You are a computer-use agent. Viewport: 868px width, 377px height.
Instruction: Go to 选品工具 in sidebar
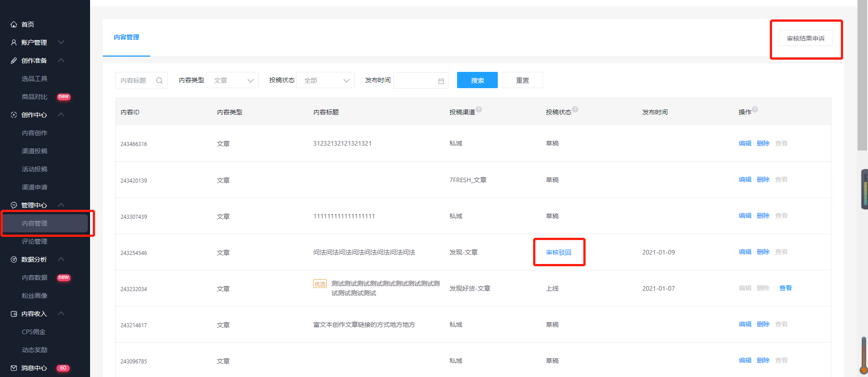click(x=34, y=79)
